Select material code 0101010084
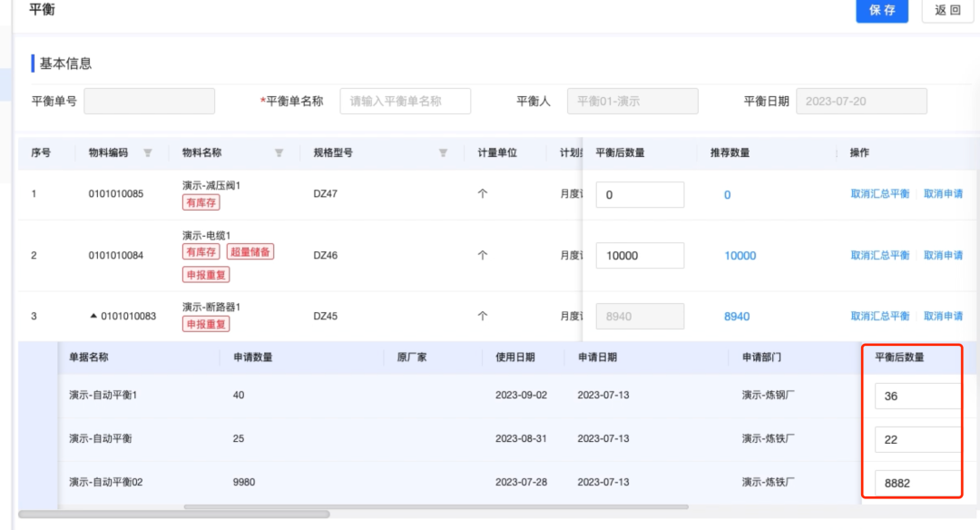This screenshot has width=980, height=530. coord(115,255)
